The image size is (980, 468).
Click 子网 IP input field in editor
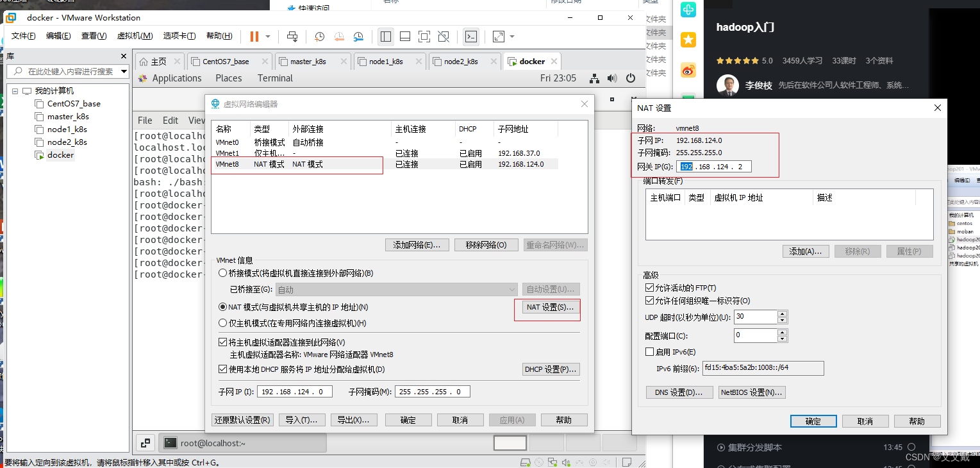point(295,392)
